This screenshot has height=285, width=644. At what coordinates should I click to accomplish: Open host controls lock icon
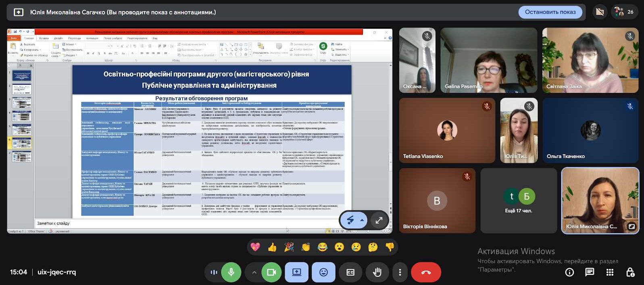coord(630,273)
